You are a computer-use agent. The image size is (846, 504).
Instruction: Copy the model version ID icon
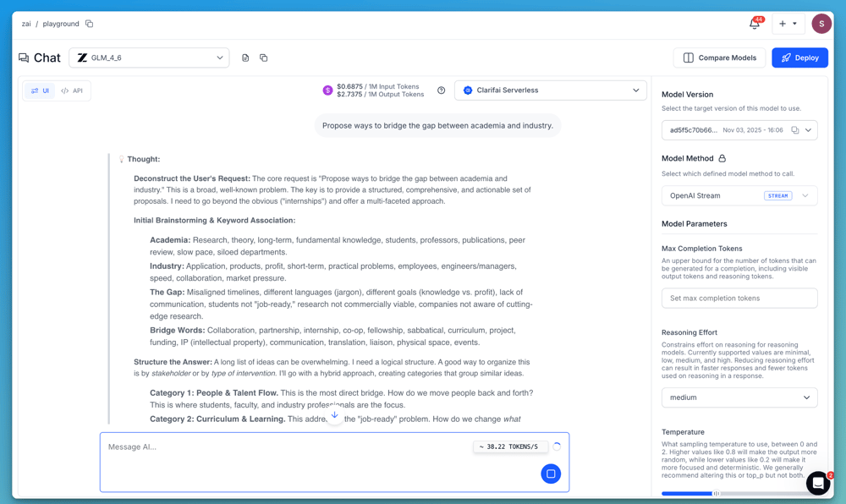pos(794,130)
